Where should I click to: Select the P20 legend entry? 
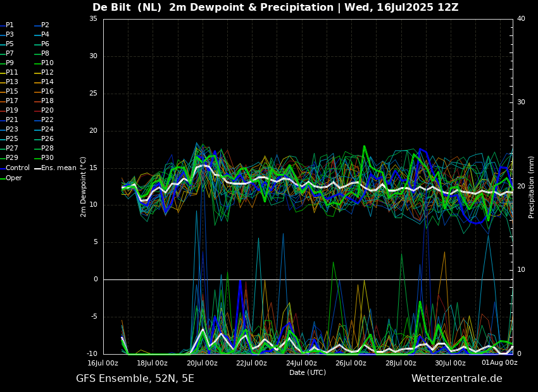tap(47, 111)
